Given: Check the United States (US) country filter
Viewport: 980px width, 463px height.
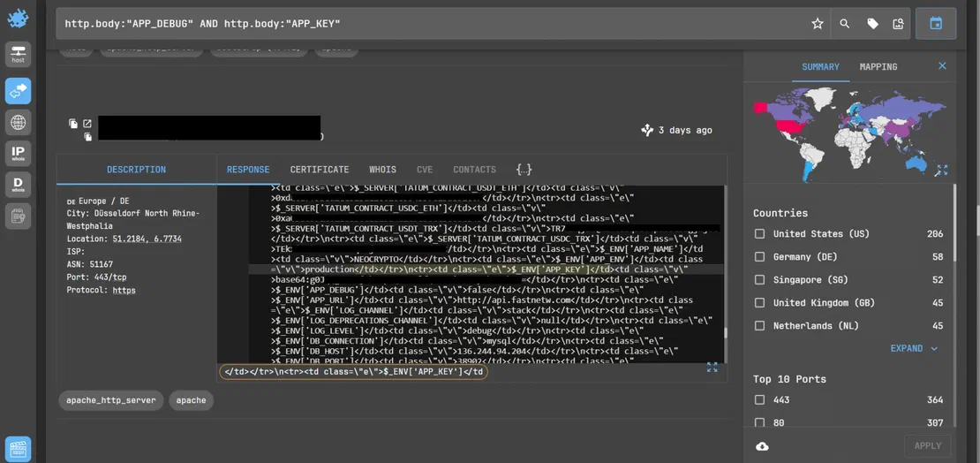Looking at the screenshot, I should coord(759,234).
